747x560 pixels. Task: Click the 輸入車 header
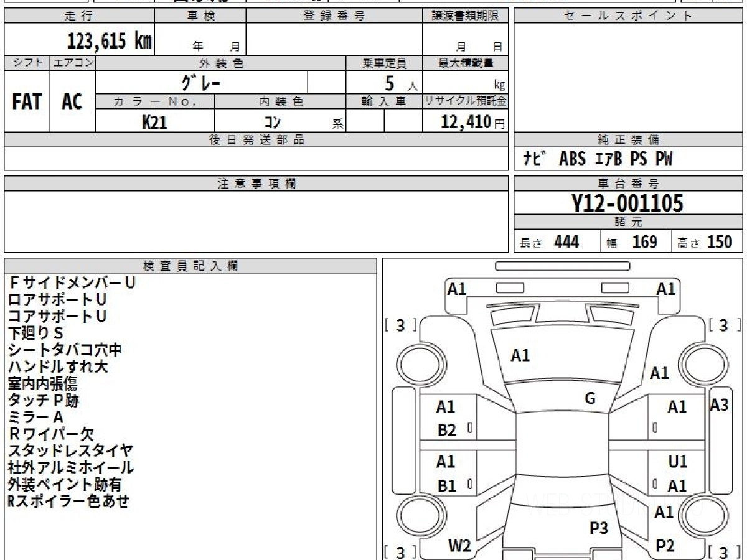[x=384, y=101]
